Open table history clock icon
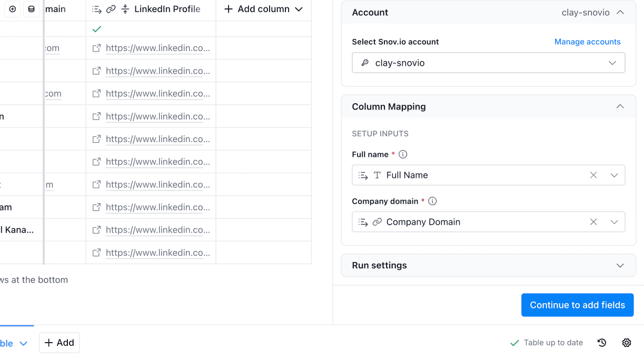This screenshot has height=360, width=644. pos(602,343)
